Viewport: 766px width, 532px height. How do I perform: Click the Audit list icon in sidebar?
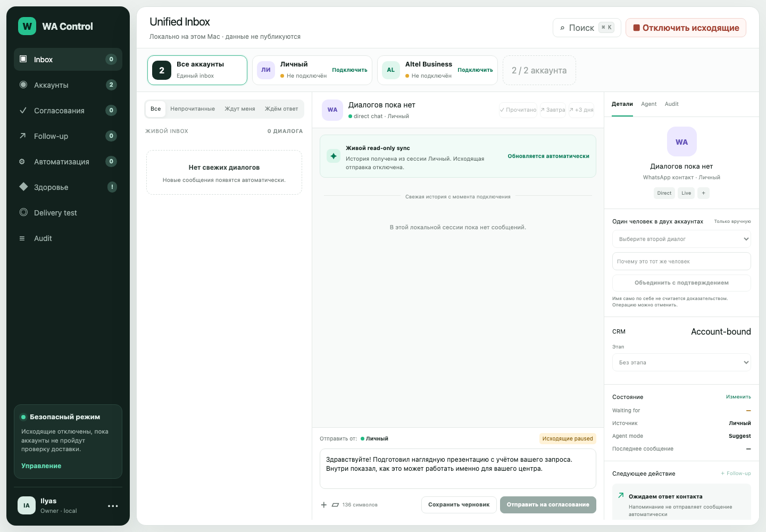(22, 238)
